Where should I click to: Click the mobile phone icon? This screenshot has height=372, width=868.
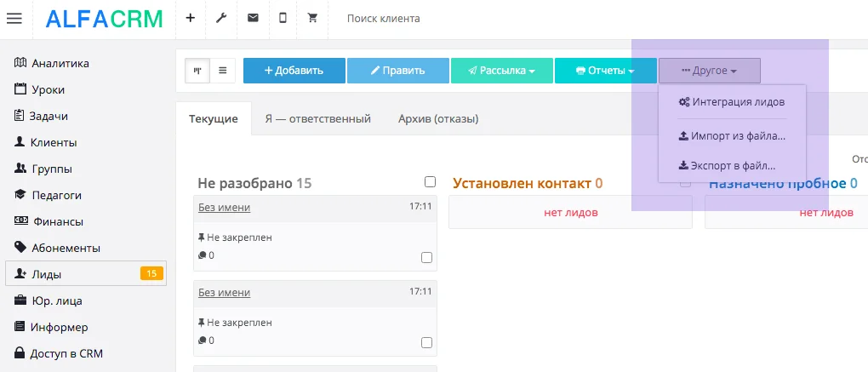pos(283,18)
